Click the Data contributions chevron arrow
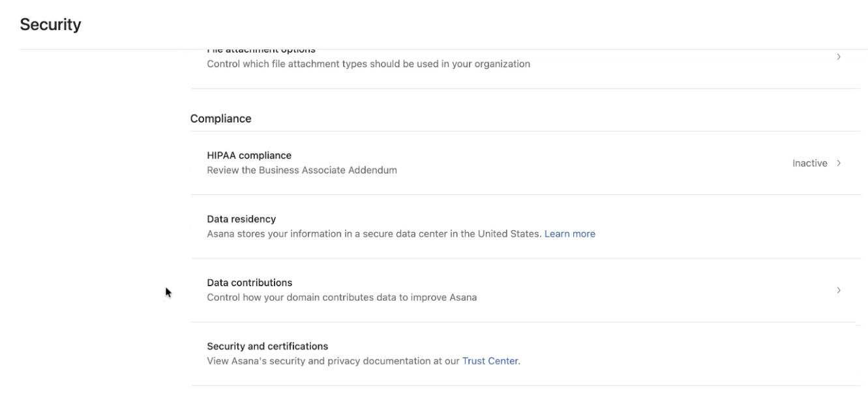 [839, 290]
